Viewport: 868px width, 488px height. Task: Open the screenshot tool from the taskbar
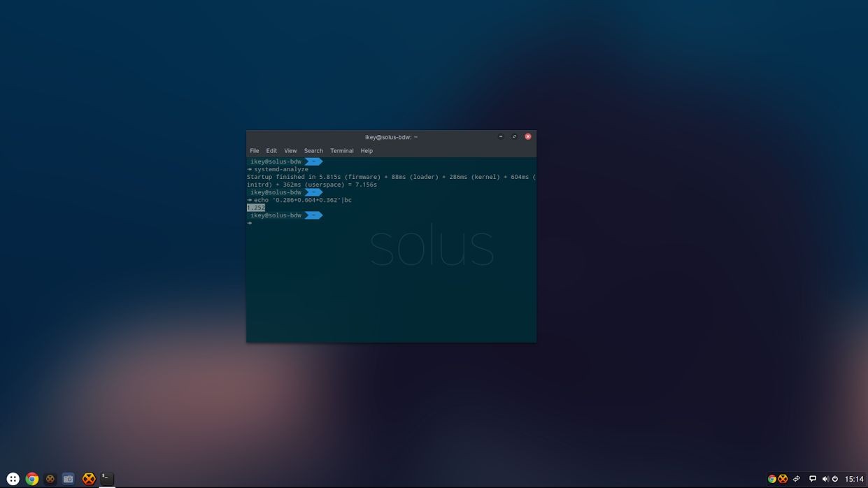67,478
